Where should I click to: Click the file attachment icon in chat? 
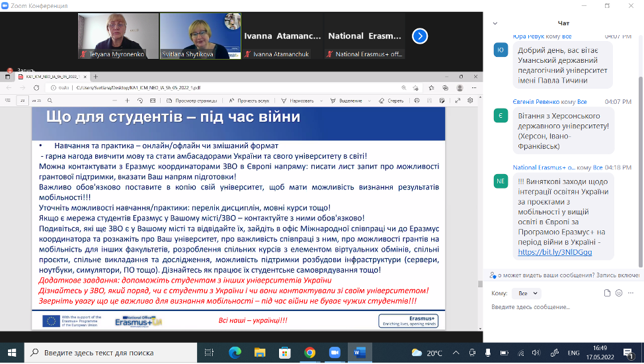point(608,293)
